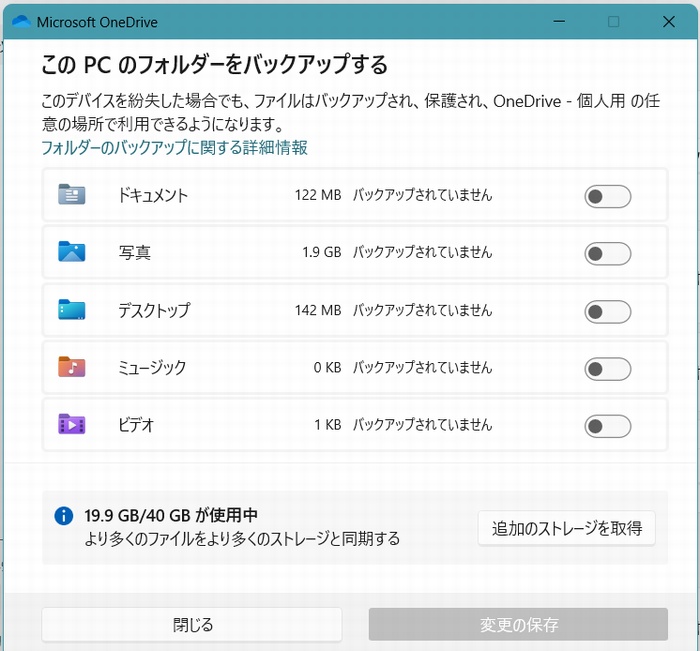Image resolution: width=700 pixels, height=651 pixels.
Task: Switch on backup for ビデオ folder
Action: [x=607, y=426]
